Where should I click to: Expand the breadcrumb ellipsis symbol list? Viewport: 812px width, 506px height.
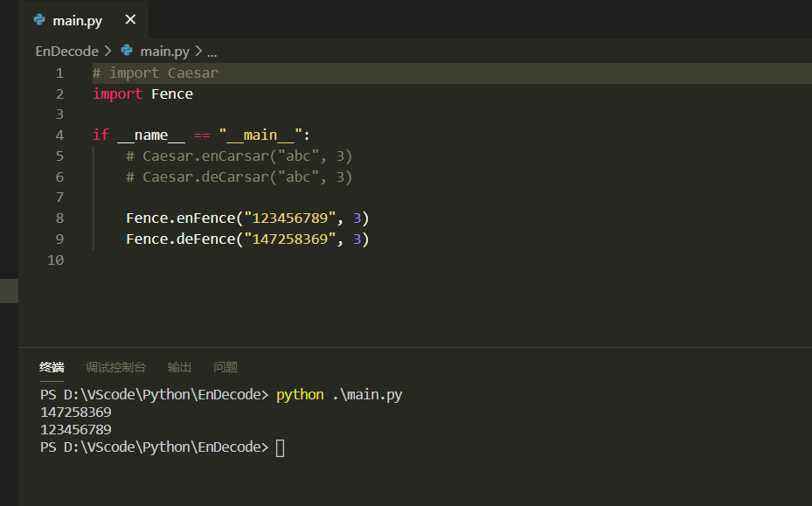(x=212, y=52)
